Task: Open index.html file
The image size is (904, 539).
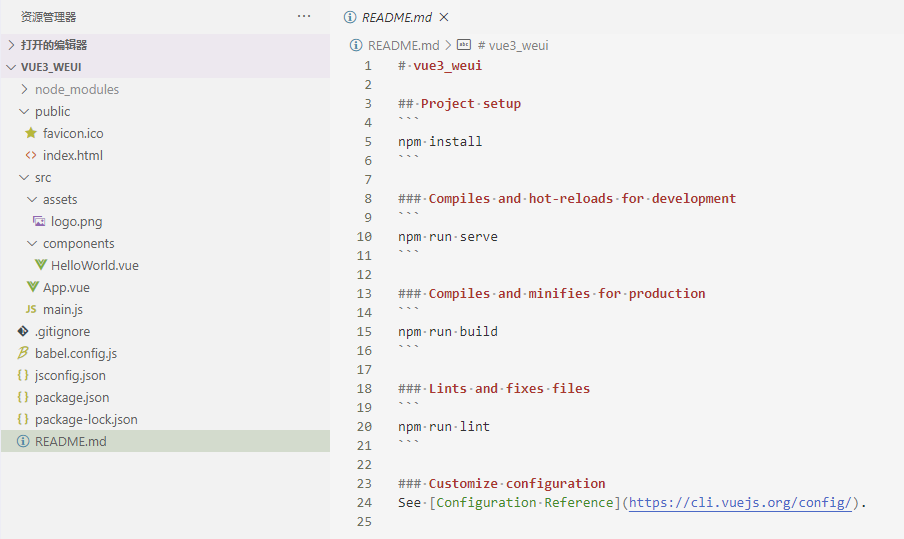Action: [x=73, y=155]
